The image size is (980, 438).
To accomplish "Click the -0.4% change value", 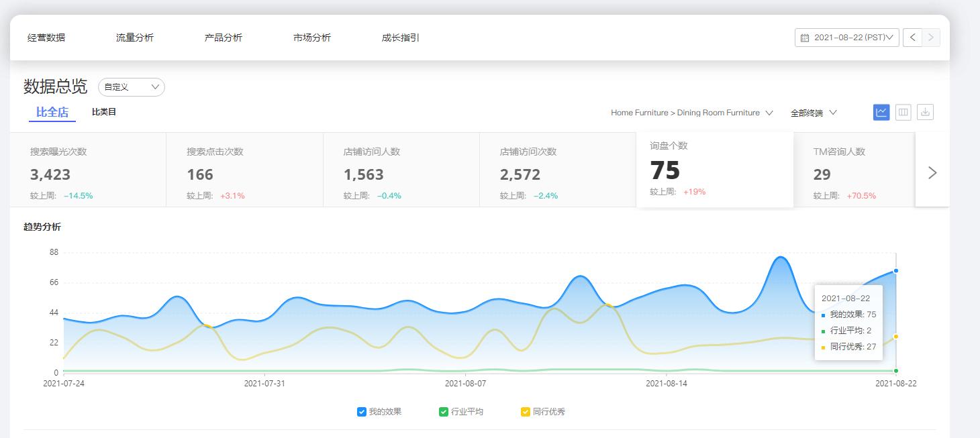I will [389, 196].
